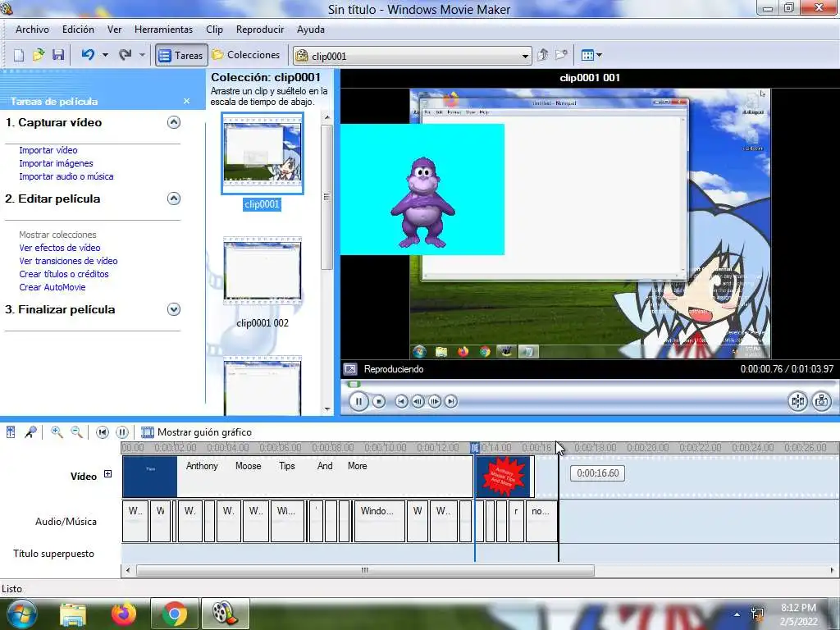Redo the last undone action
Screen dimensions: 840x630
pos(125,55)
